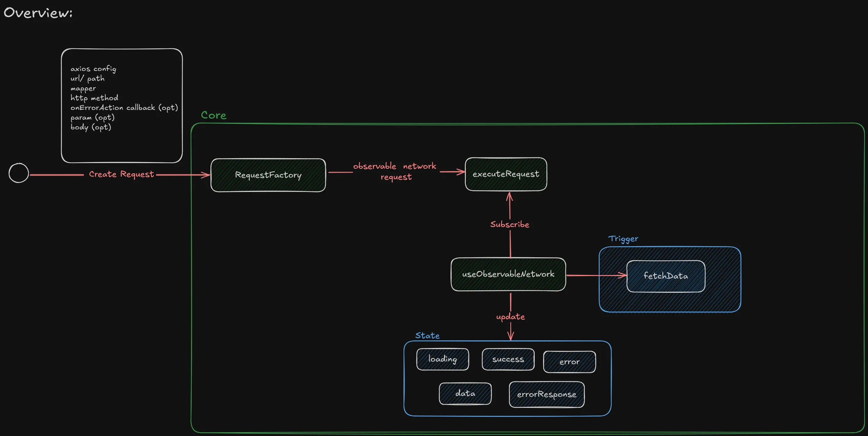
Task: Click the onErrorAction callback (opt) line
Action: pos(124,108)
